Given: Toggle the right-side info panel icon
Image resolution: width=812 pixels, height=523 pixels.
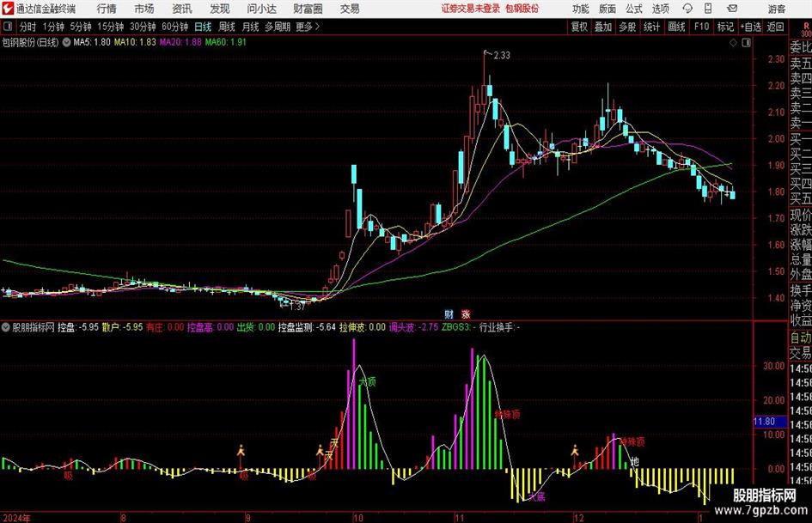Looking at the screenshot, I should click(746, 43).
